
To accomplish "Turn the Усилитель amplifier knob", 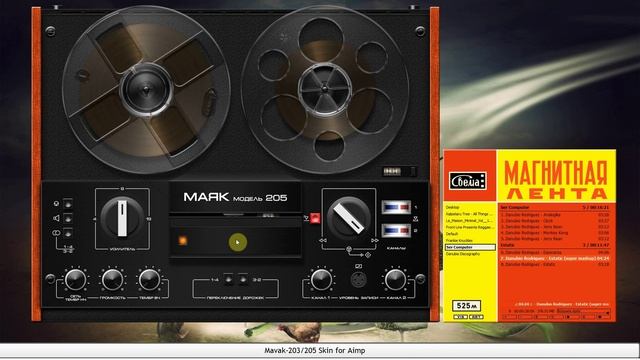I will tap(122, 218).
